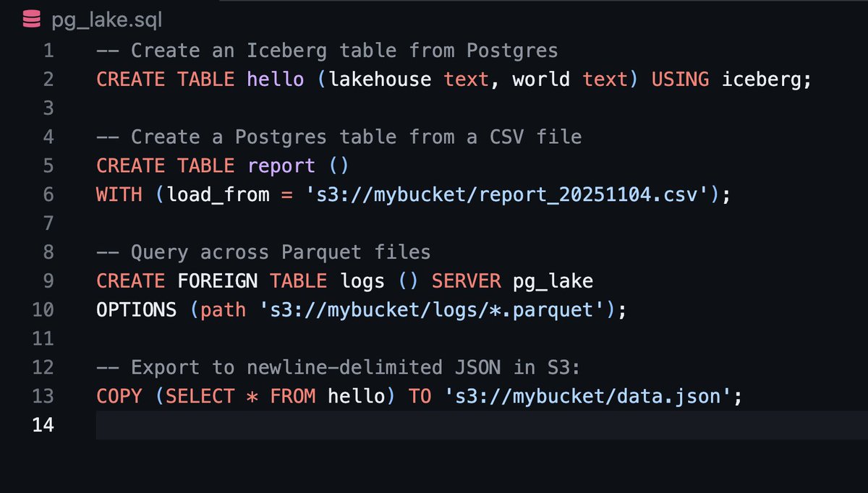
Task: Click the comment 'Query across Parquet files'
Action: point(263,252)
